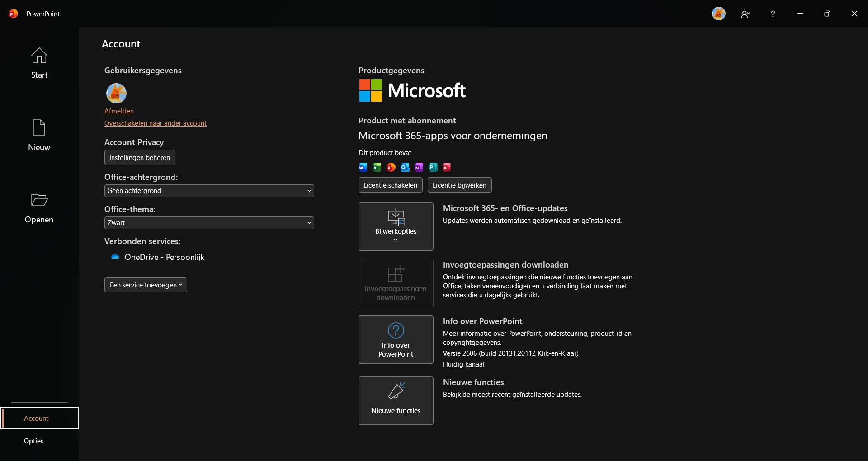Expand the Bijwerkopties update menu
The image size is (868, 461).
(x=396, y=226)
